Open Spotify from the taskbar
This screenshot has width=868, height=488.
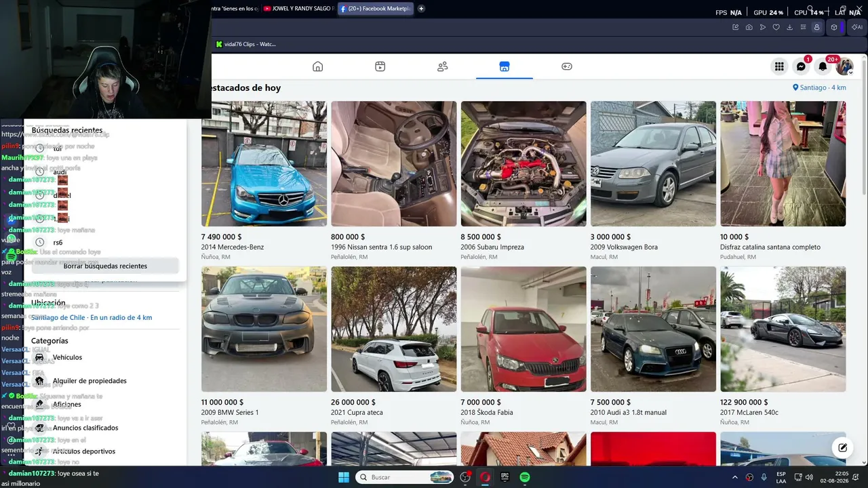click(x=525, y=477)
